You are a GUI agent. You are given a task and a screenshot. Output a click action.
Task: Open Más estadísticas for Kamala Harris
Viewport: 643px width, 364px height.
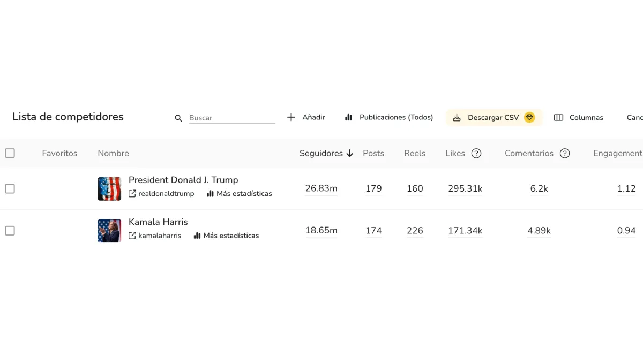pyautogui.click(x=230, y=236)
